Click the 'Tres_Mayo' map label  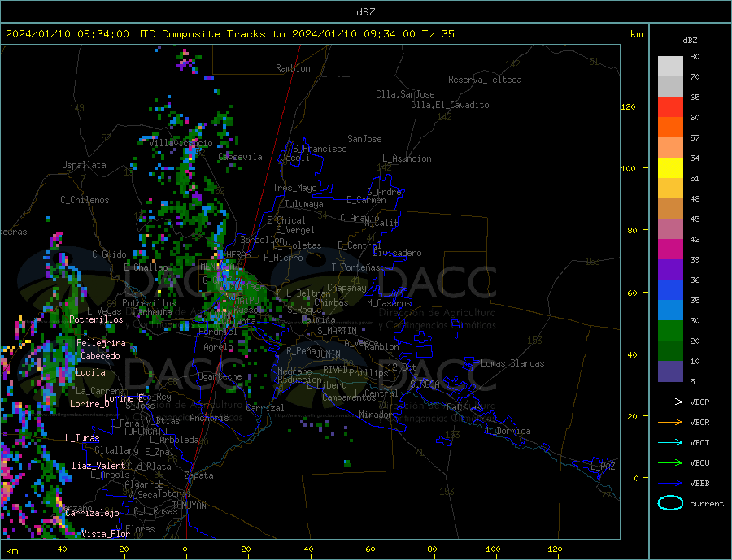(x=294, y=188)
